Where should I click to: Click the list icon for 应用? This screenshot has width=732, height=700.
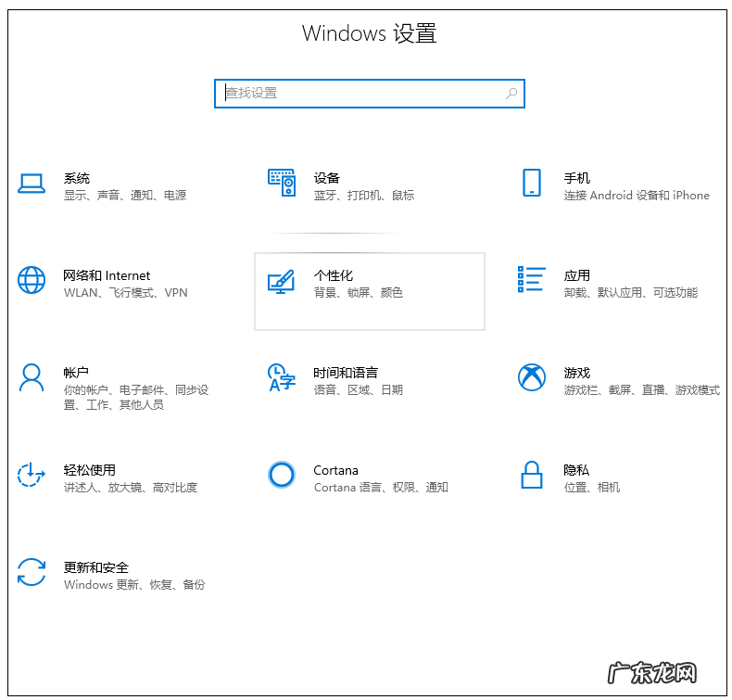(x=532, y=279)
